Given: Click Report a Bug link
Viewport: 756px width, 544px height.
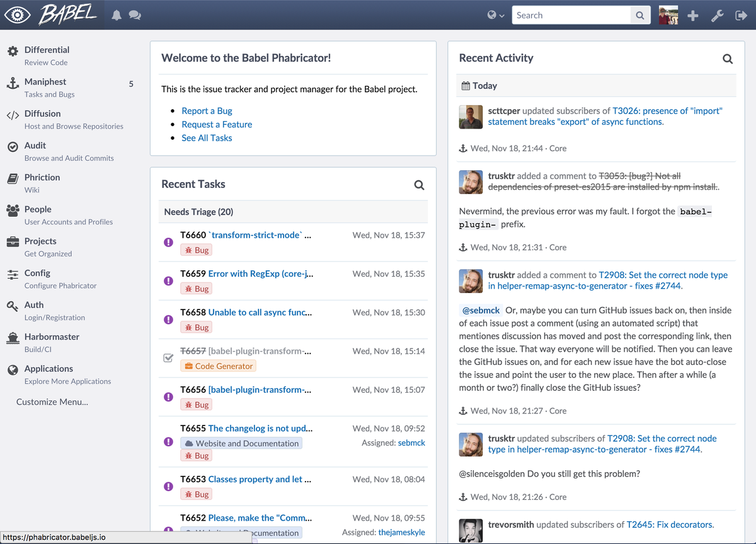Looking at the screenshot, I should click(x=207, y=111).
